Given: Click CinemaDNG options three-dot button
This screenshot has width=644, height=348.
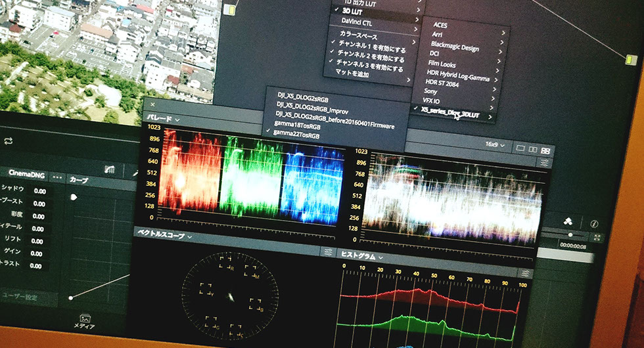Looking at the screenshot, I should pos(58,177).
